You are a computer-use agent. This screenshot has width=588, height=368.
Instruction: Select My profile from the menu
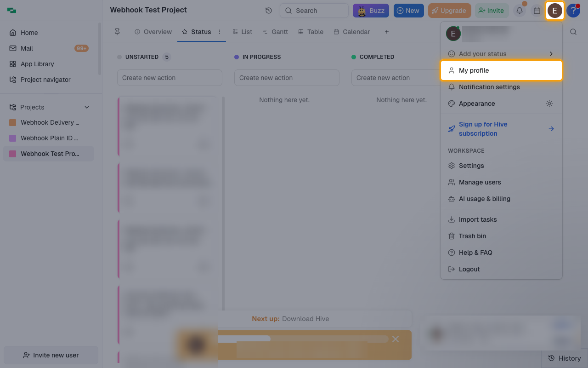(x=501, y=70)
